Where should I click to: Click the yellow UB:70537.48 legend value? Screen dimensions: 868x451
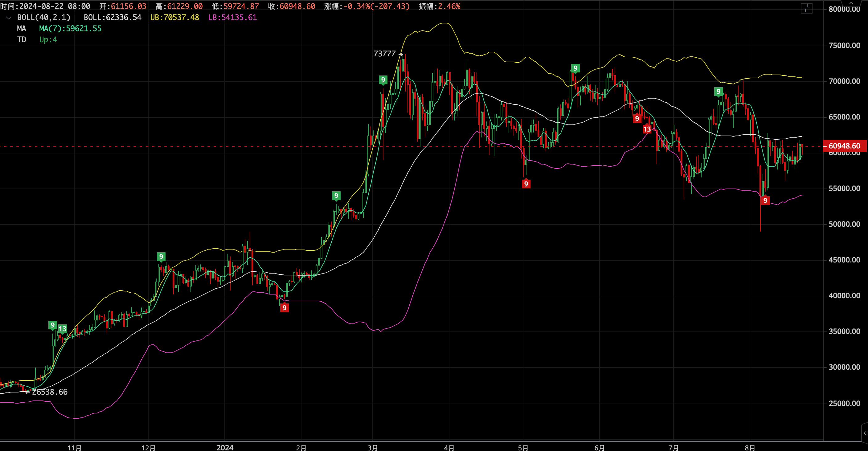pos(174,18)
